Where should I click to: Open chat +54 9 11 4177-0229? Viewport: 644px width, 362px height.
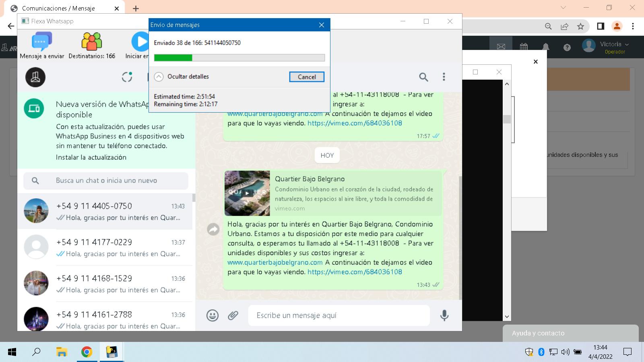point(105,248)
